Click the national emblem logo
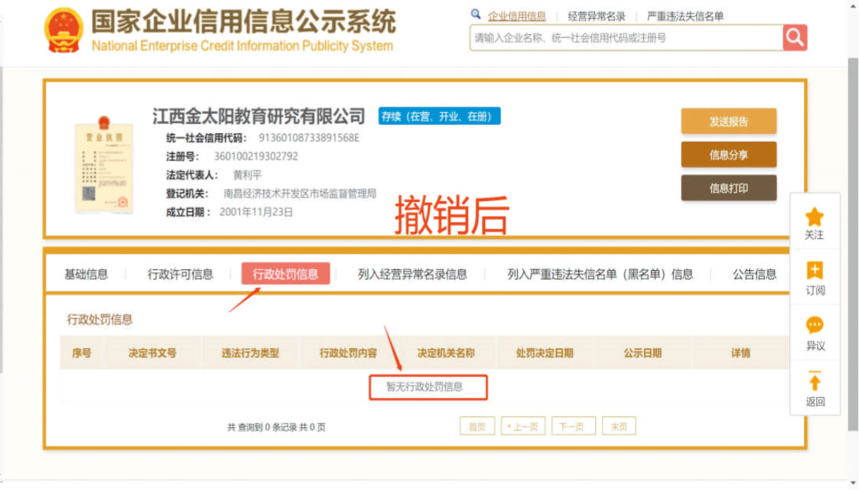 (x=64, y=30)
